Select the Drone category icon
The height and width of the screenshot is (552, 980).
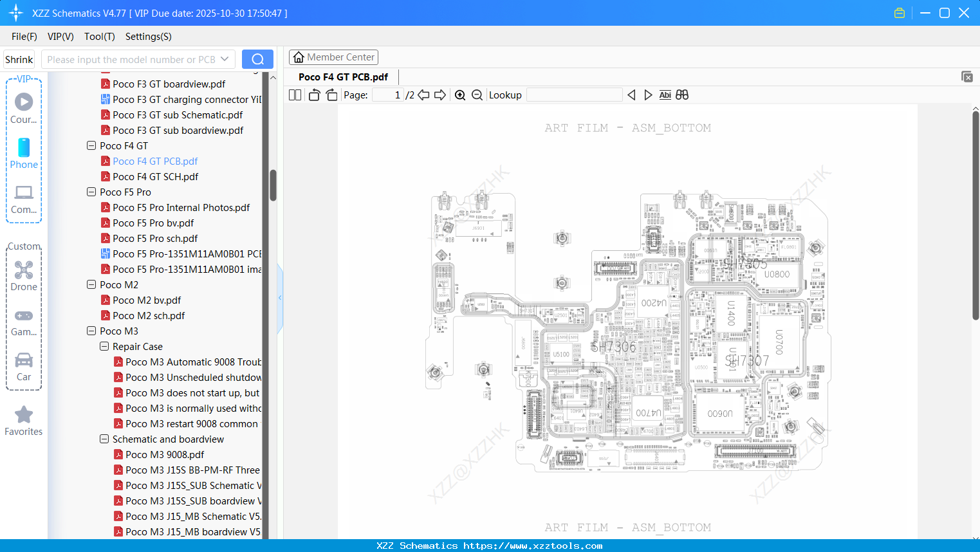tap(24, 275)
